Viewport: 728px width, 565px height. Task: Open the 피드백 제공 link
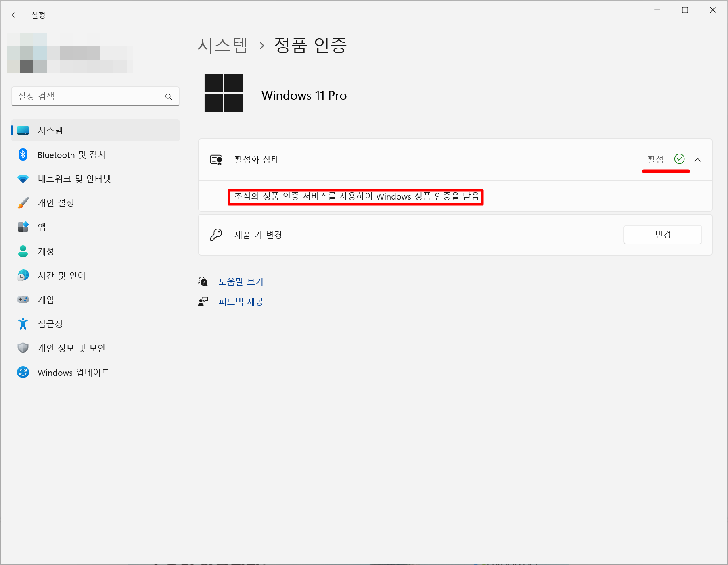241,302
